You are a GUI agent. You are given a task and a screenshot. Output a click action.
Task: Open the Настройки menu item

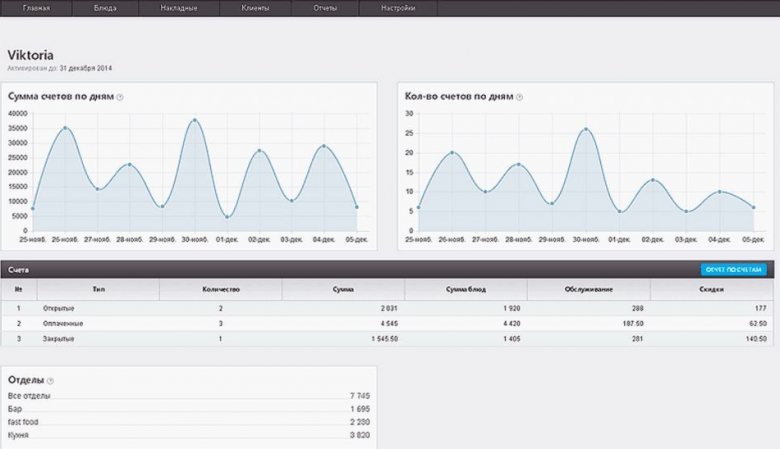398,8
